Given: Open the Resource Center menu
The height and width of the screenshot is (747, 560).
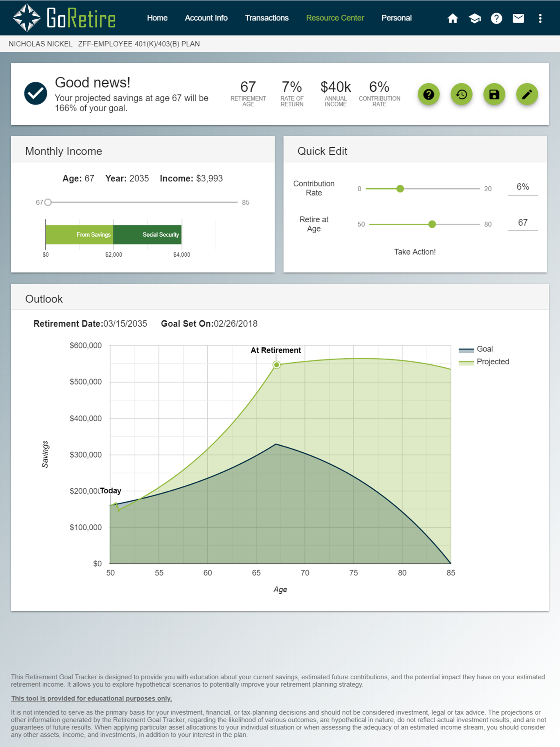Looking at the screenshot, I should 335,18.
